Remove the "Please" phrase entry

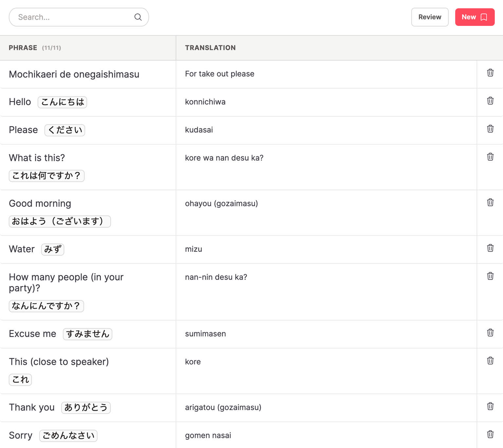(x=490, y=129)
